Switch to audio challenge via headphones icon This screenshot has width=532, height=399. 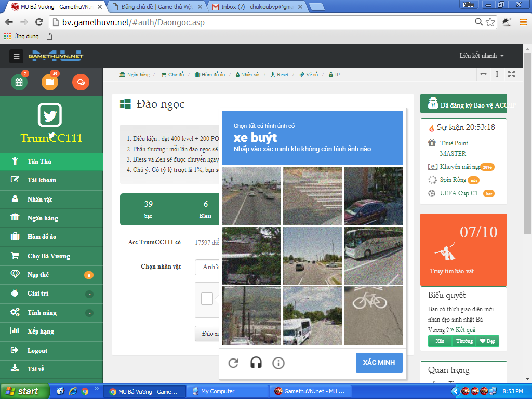pos(256,363)
